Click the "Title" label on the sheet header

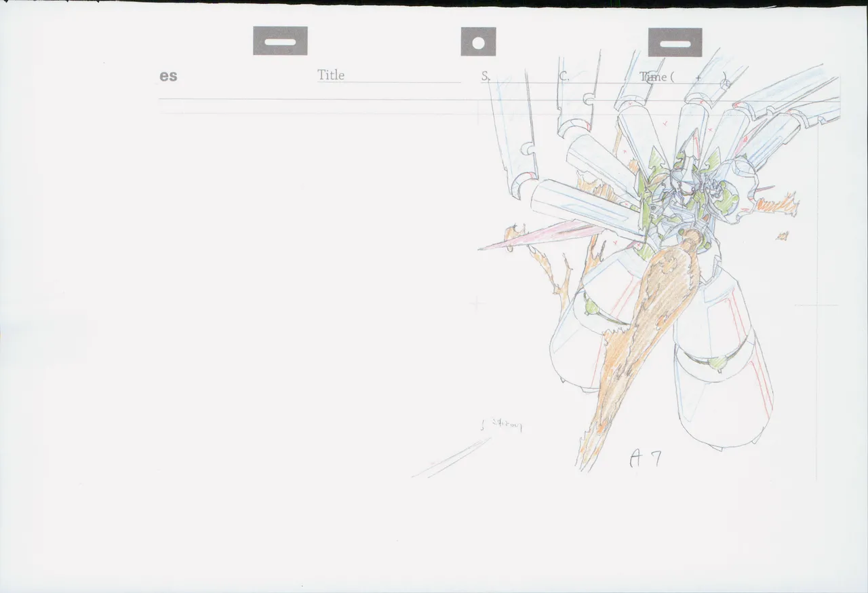(x=331, y=75)
